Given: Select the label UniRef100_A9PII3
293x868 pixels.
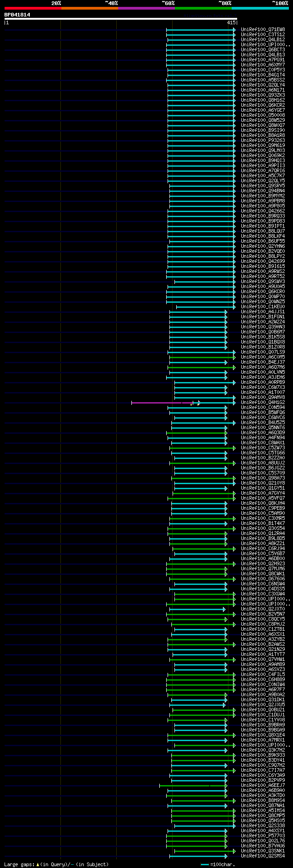Looking at the screenshot, I should 263,165.
